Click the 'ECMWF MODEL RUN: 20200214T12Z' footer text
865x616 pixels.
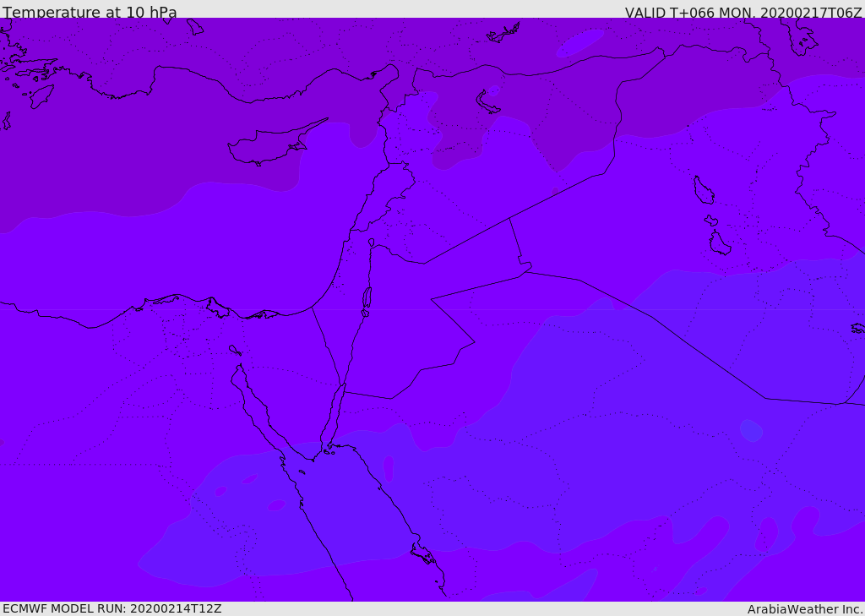[x=112, y=609]
